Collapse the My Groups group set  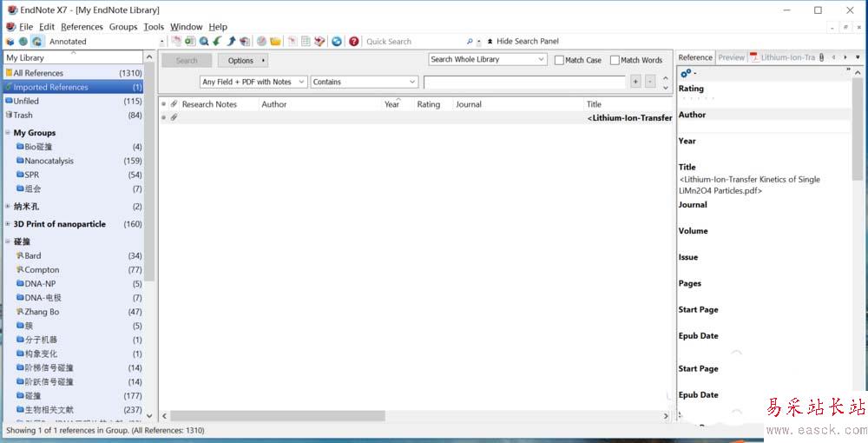[8, 132]
